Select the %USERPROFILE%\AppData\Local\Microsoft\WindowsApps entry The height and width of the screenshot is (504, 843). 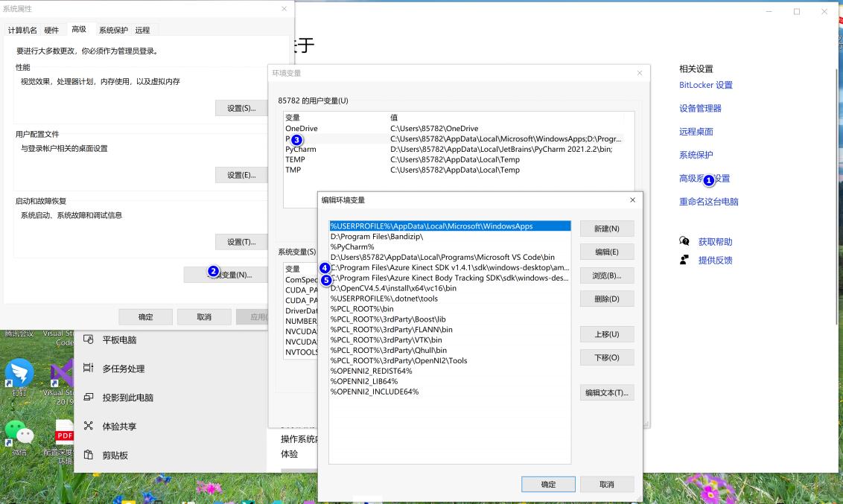click(x=450, y=226)
